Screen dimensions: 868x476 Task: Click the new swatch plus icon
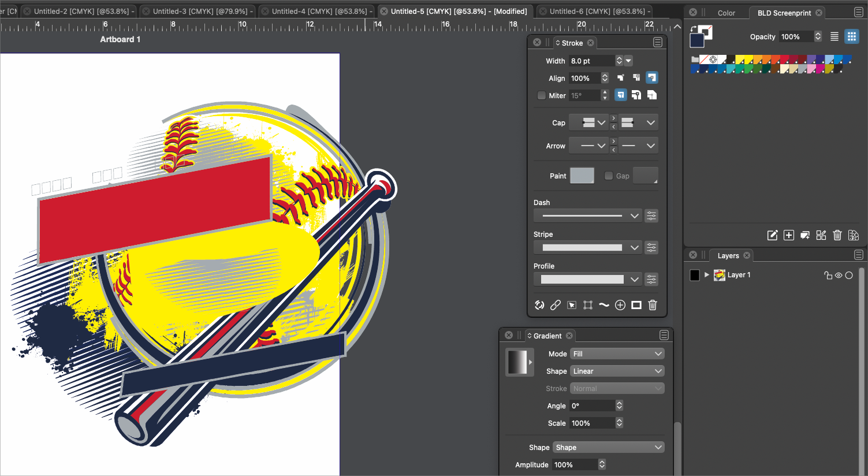coord(789,235)
